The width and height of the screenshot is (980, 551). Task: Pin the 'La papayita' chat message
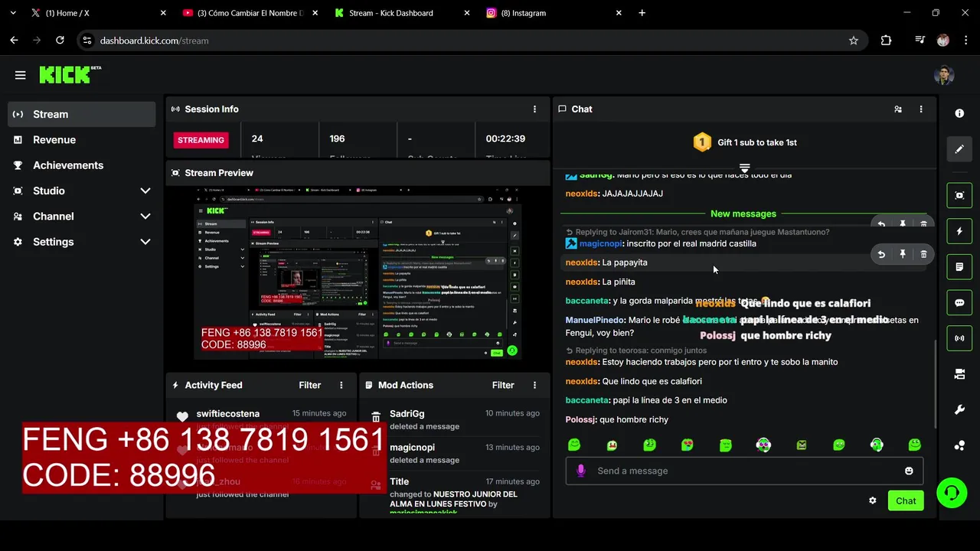click(903, 254)
